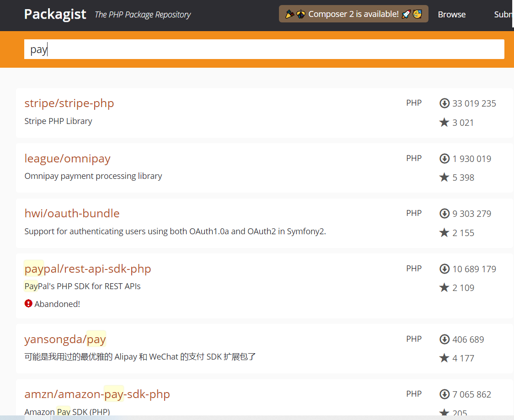Click the star count 5 398

pos(463,178)
